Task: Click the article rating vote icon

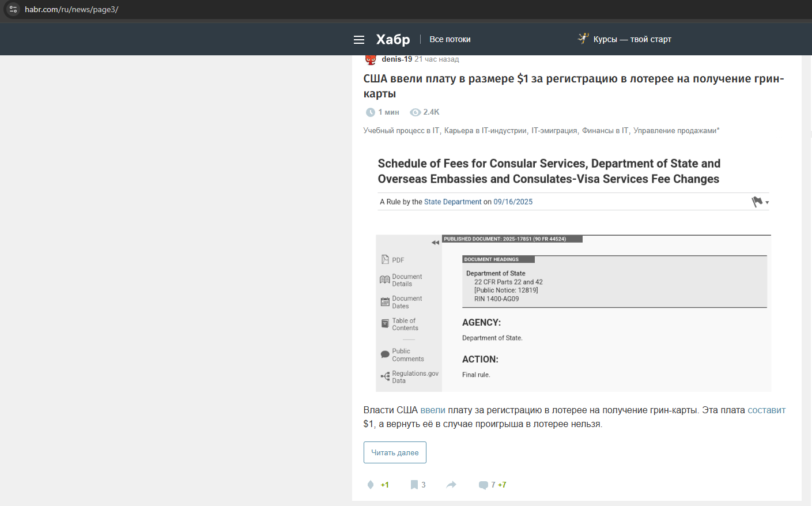Action: tap(371, 485)
